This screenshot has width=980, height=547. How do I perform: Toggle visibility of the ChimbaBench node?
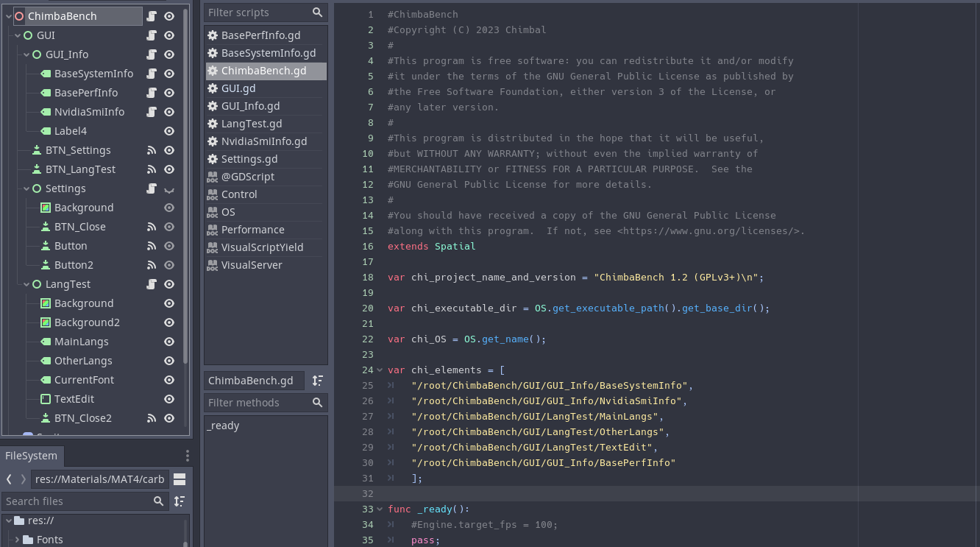point(169,16)
